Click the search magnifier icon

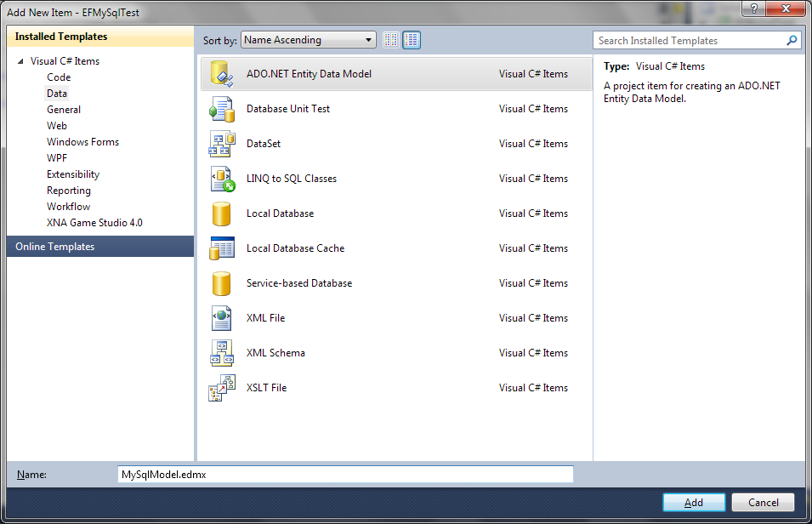792,41
